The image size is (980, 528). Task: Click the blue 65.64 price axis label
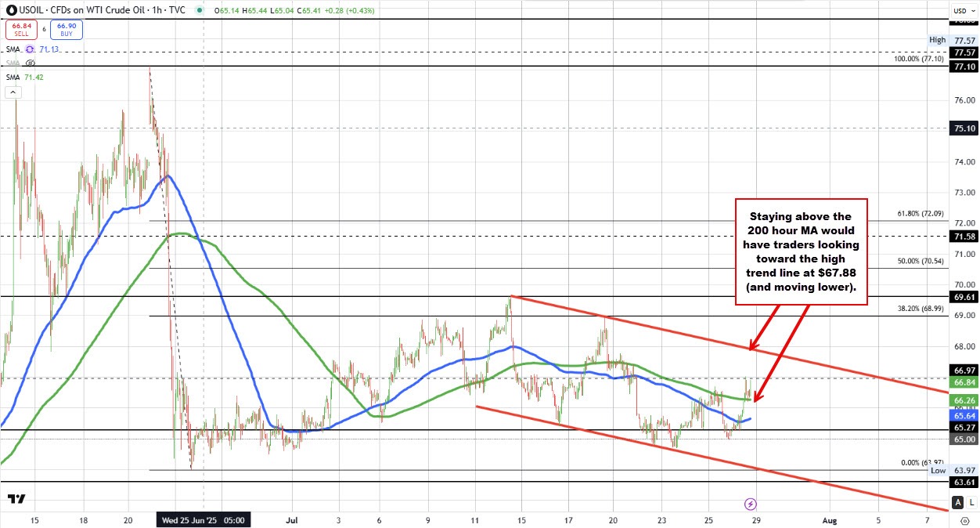[963, 418]
